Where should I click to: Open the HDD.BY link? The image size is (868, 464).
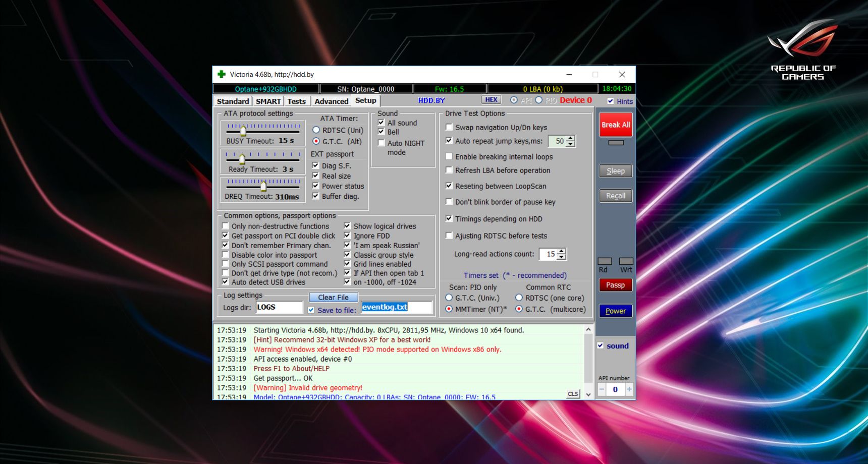[x=431, y=100]
